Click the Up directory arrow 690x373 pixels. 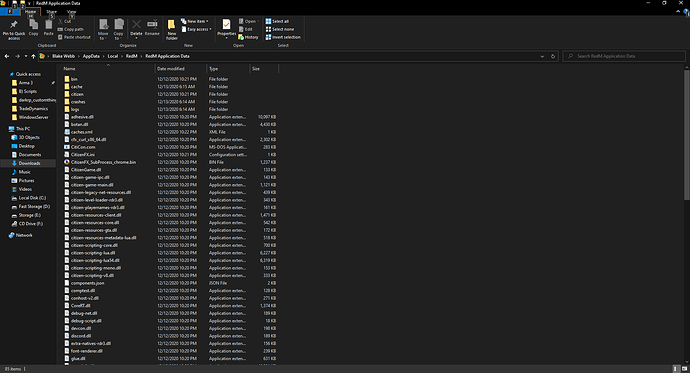33,56
